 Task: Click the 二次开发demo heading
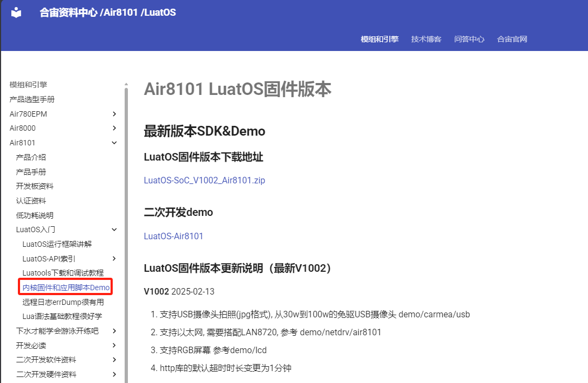coord(178,212)
